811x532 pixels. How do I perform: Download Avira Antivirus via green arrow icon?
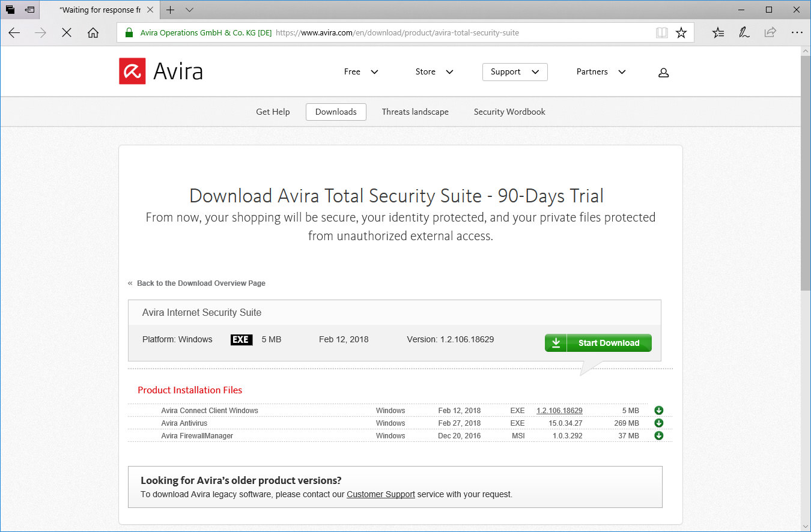658,423
